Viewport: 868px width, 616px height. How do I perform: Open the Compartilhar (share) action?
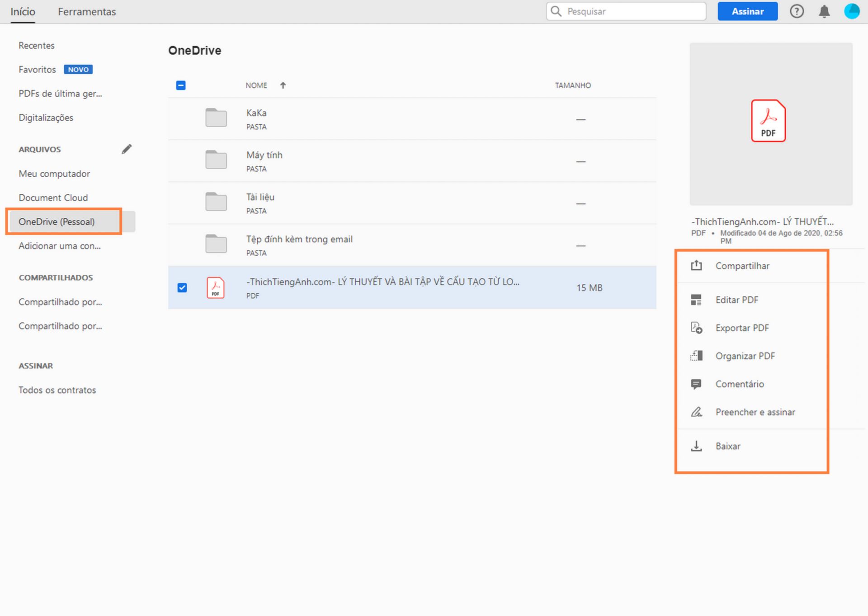point(697,266)
